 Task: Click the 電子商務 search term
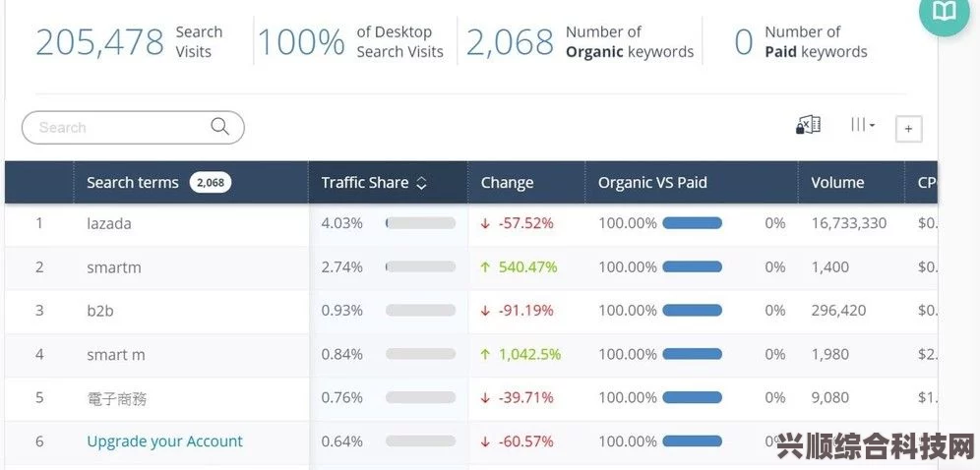117,398
